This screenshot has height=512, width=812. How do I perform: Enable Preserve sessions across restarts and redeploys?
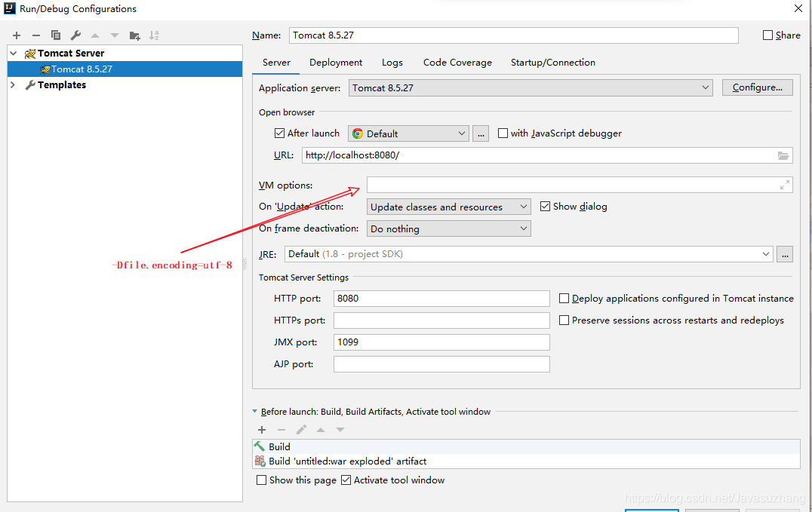[564, 320]
